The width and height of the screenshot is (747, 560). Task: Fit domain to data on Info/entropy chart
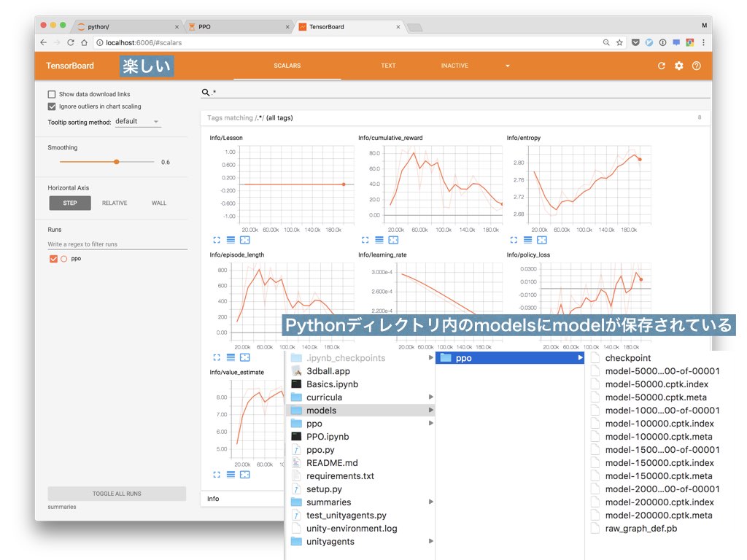pyautogui.click(x=542, y=240)
